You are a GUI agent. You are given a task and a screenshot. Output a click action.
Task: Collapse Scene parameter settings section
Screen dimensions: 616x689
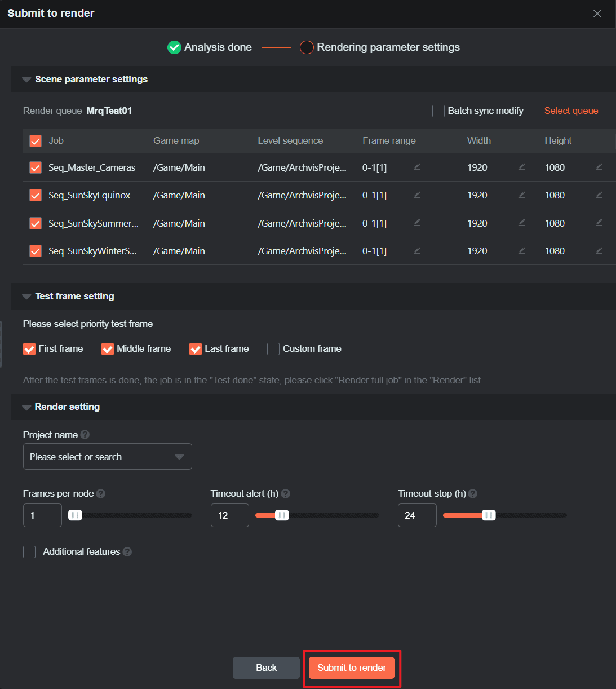[26, 79]
